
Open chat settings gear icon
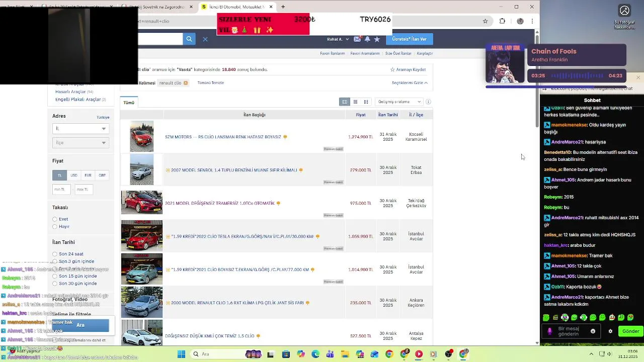coord(610,331)
